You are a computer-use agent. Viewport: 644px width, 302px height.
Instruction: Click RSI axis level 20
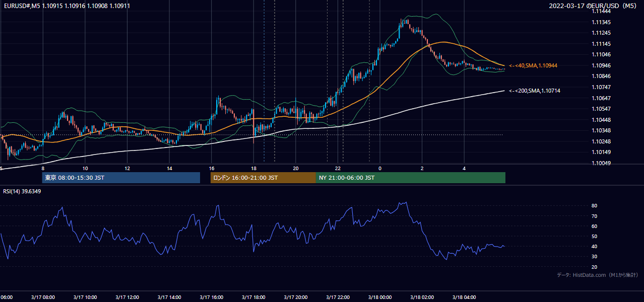595,267
